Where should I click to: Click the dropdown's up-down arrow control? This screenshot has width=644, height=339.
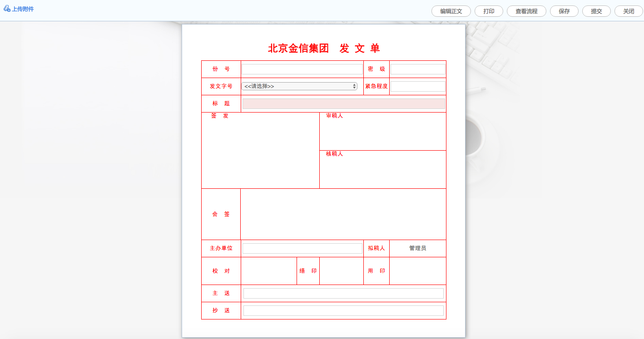coord(354,86)
